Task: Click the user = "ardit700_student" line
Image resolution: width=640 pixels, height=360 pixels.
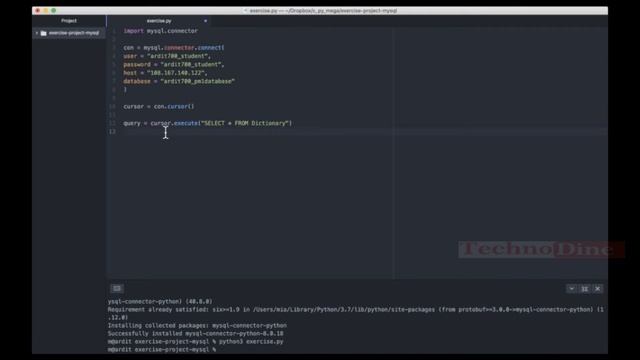Action: click(167, 56)
